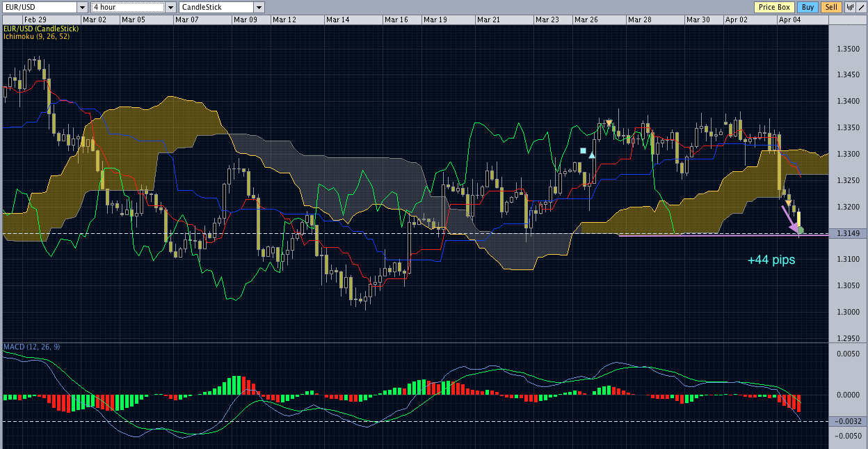The width and height of the screenshot is (868, 449).
Task: Click the +44 pips annotation text
Action: [771, 260]
